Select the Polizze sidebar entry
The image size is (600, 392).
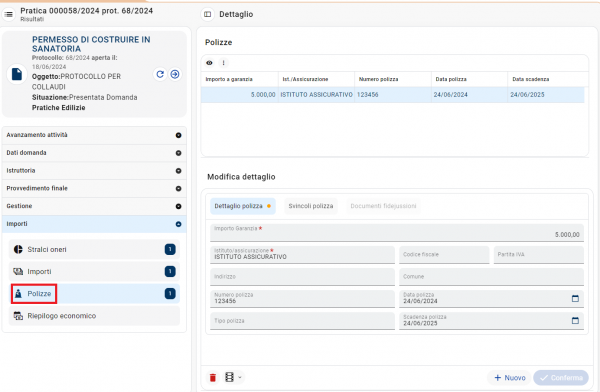point(94,294)
